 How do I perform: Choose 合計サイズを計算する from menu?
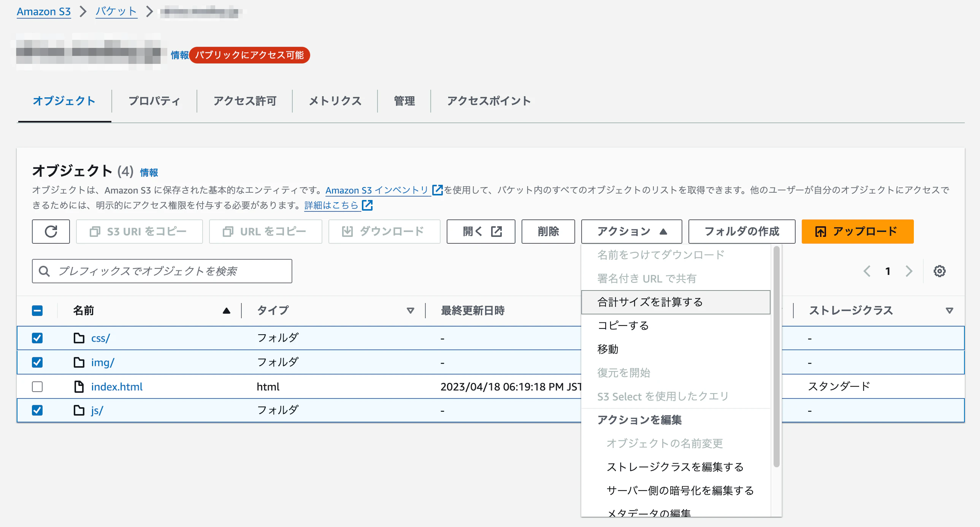pos(676,302)
